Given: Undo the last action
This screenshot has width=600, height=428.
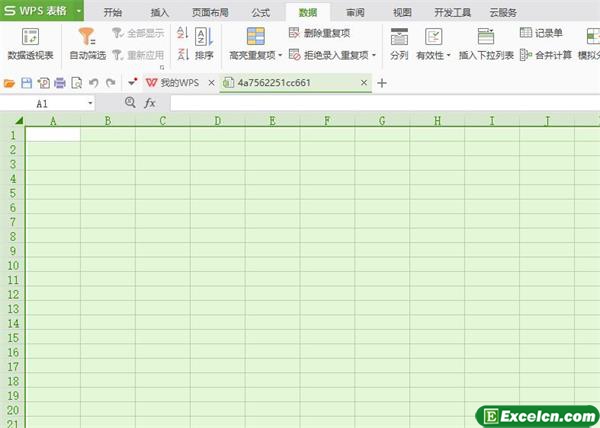Looking at the screenshot, I should [x=94, y=83].
